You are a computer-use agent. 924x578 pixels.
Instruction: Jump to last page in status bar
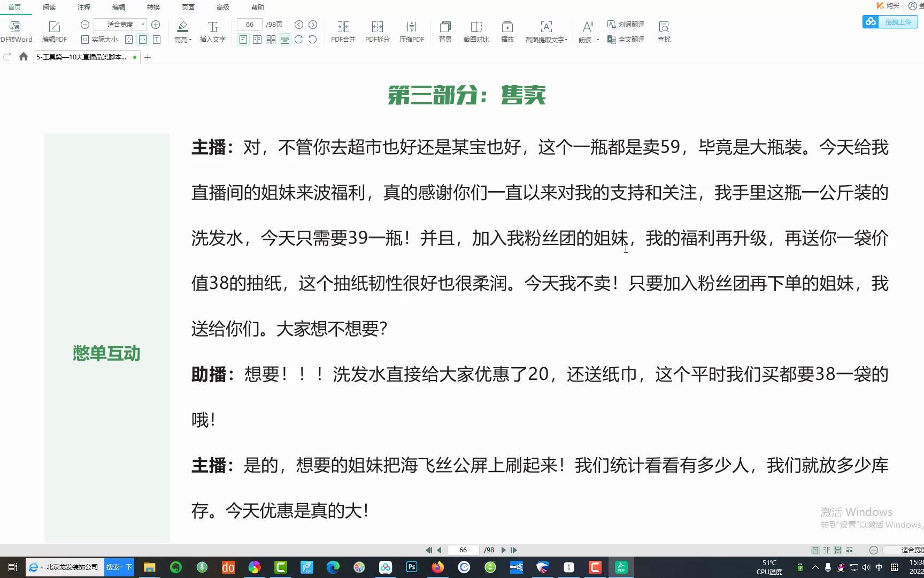coord(514,550)
